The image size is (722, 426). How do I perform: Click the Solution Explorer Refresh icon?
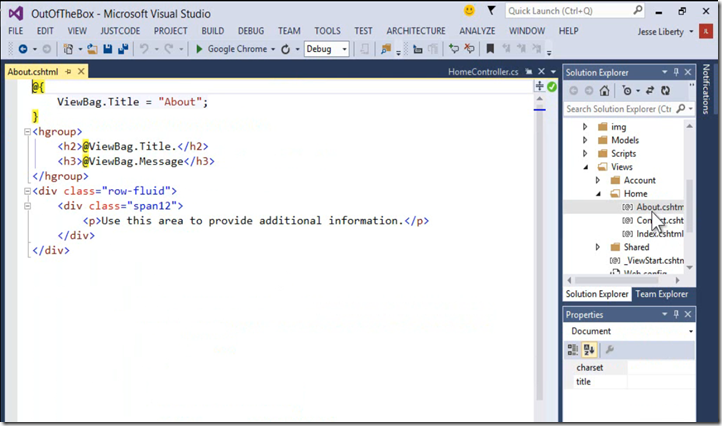click(x=665, y=91)
